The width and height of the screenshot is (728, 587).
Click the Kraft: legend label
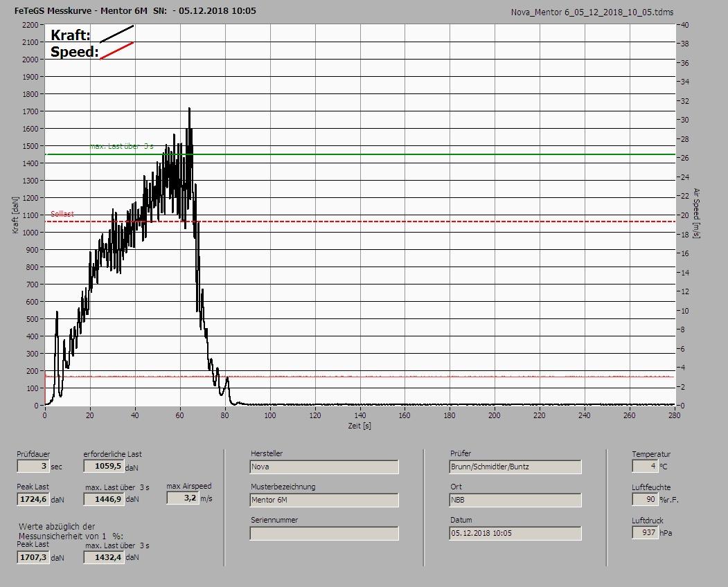[x=70, y=35]
